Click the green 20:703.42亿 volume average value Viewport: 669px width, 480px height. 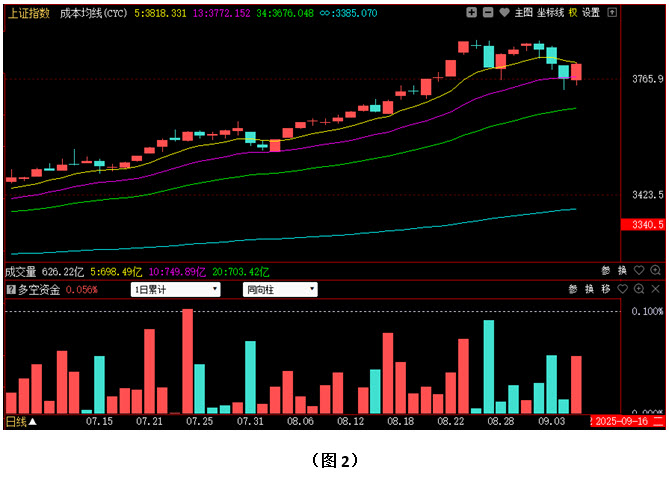pyautogui.click(x=241, y=272)
